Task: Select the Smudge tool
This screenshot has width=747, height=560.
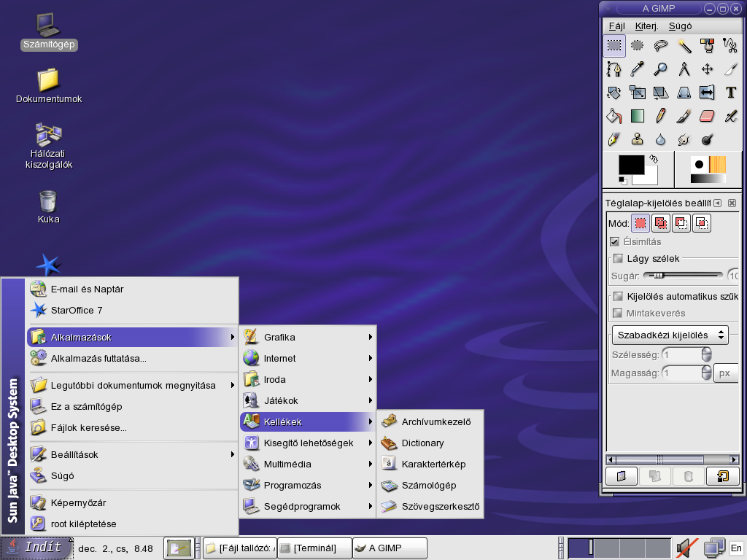Action: coord(684,139)
